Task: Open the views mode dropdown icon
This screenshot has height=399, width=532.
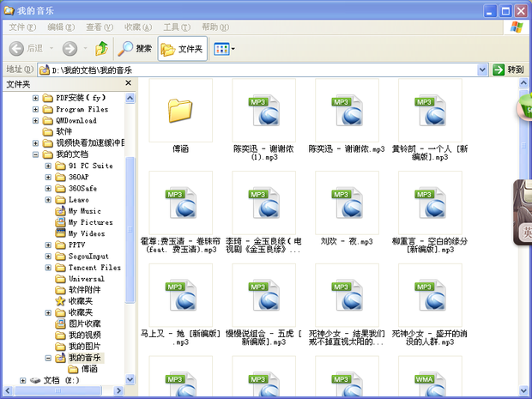Action: pyautogui.click(x=224, y=49)
